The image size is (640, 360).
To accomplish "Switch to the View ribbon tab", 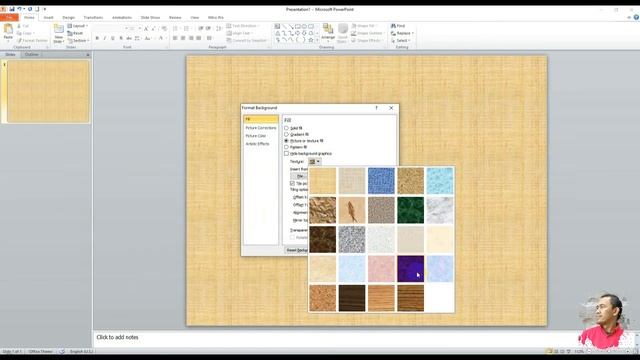I will (x=195, y=18).
